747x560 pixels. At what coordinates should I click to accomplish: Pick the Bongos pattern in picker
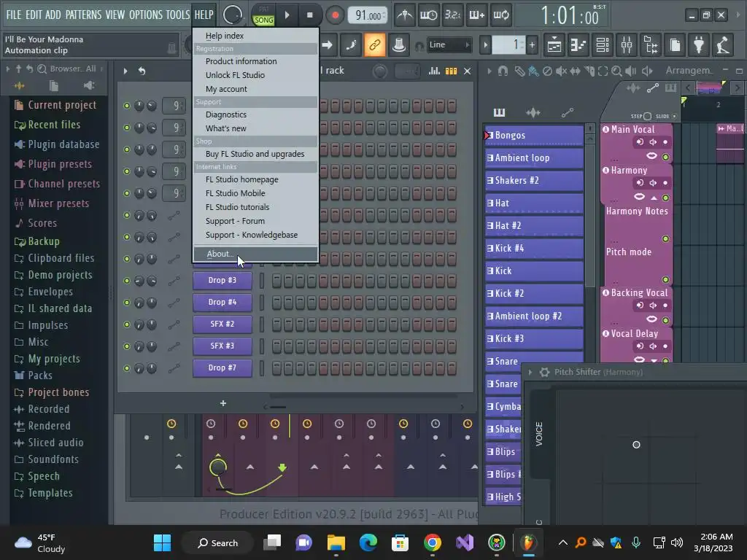pyautogui.click(x=534, y=135)
